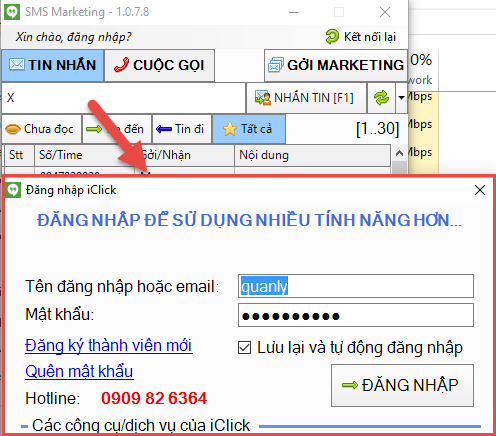Close the SMS Marketing window
Viewport: 496px width, 436px height.
click(385, 12)
